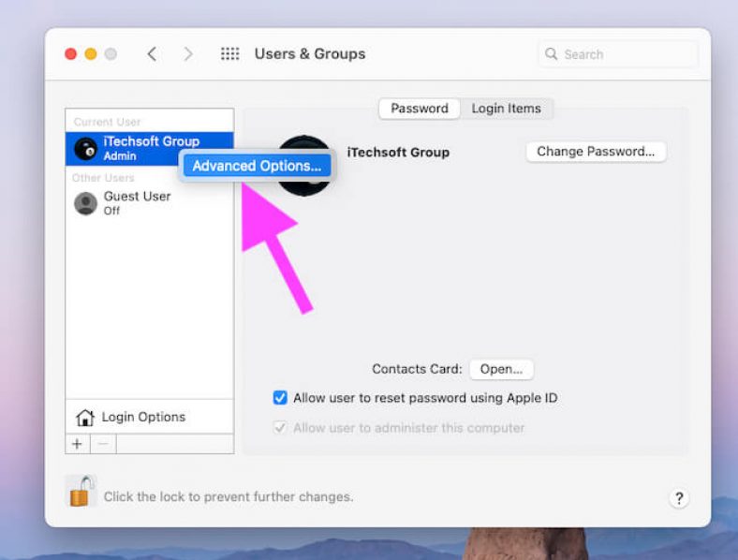Go back with the left chevron
The image size is (738, 560).
(152, 54)
